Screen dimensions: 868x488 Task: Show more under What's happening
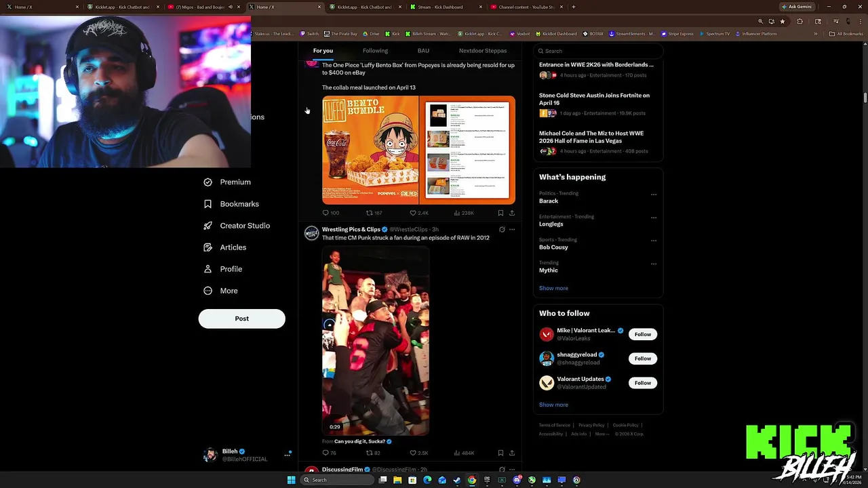tap(553, 288)
